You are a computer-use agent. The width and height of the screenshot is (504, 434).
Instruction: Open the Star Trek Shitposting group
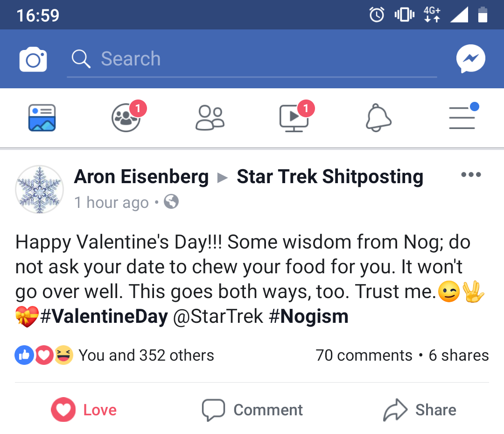click(x=330, y=177)
